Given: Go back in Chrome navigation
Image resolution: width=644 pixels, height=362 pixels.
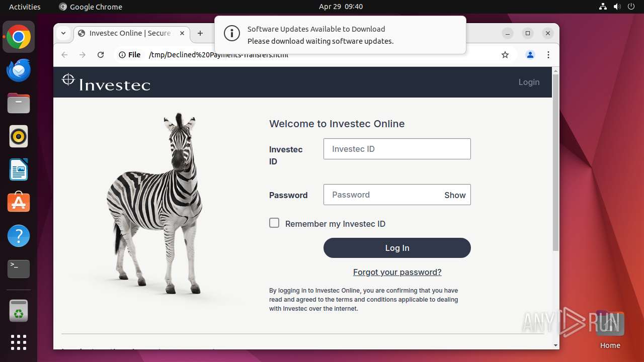Looking at the screenshot, I should [64, 55].
